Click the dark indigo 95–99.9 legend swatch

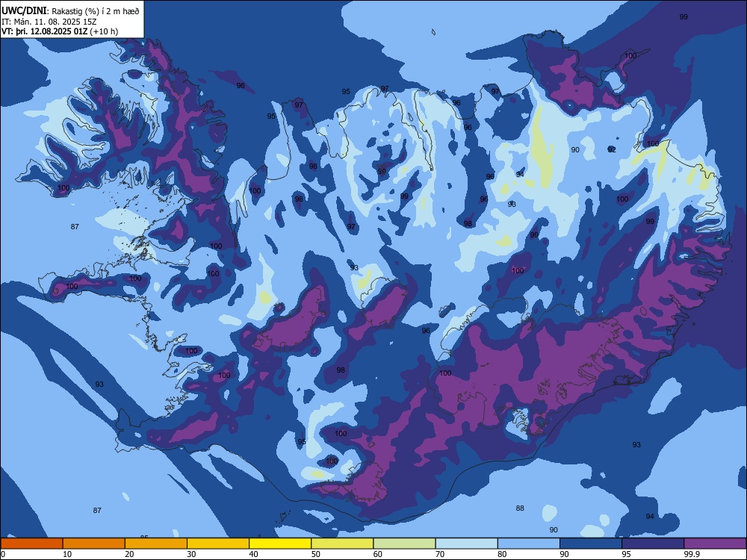653,544
